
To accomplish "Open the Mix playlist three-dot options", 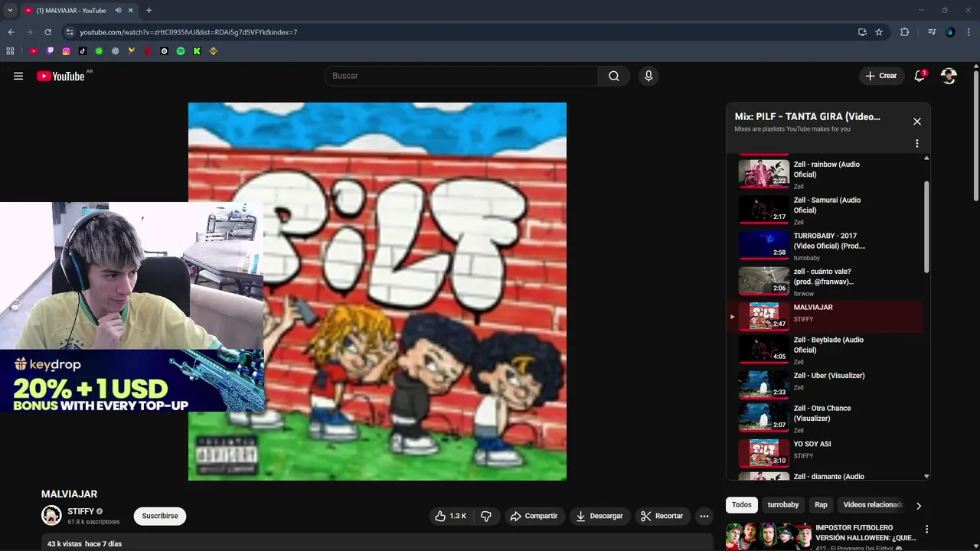I will [x=916, y=143].
